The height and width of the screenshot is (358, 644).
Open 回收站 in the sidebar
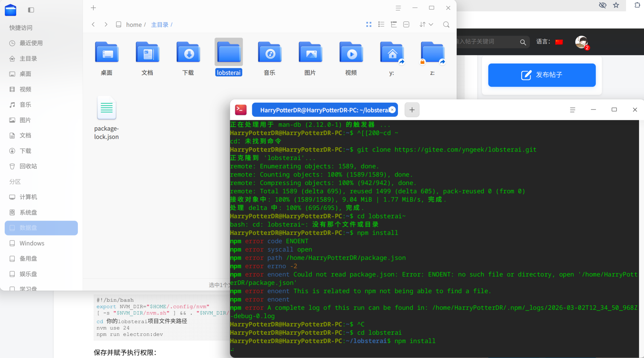pyautogui.click(x=28, y=166)
